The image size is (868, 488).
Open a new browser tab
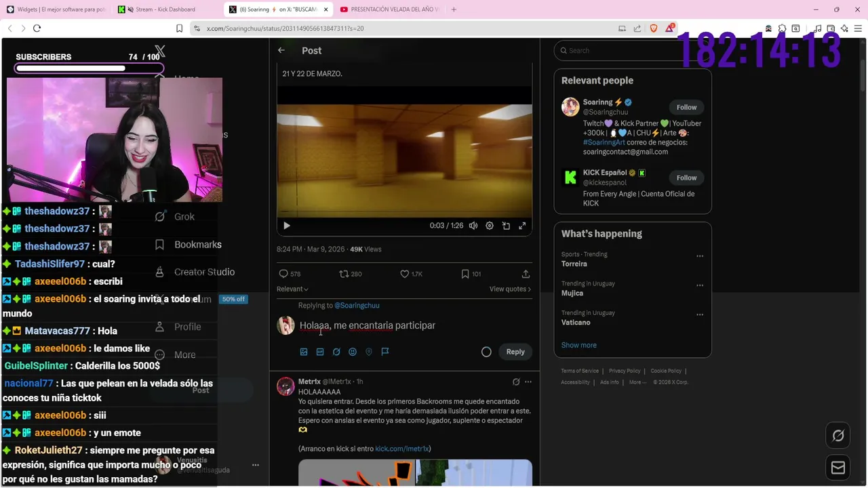[x=454, y=9]
